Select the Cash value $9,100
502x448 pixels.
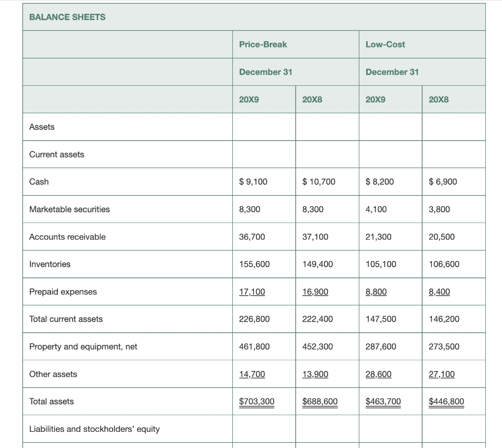coord(253,181)
